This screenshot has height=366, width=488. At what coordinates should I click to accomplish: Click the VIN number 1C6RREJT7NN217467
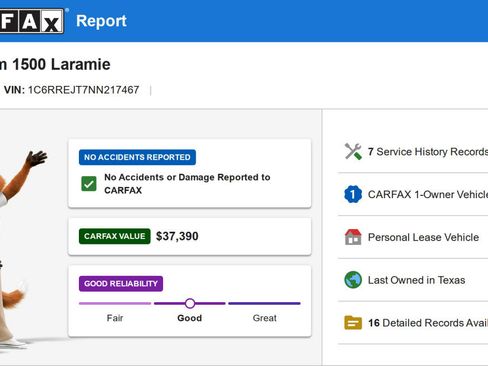click(84, 90)
